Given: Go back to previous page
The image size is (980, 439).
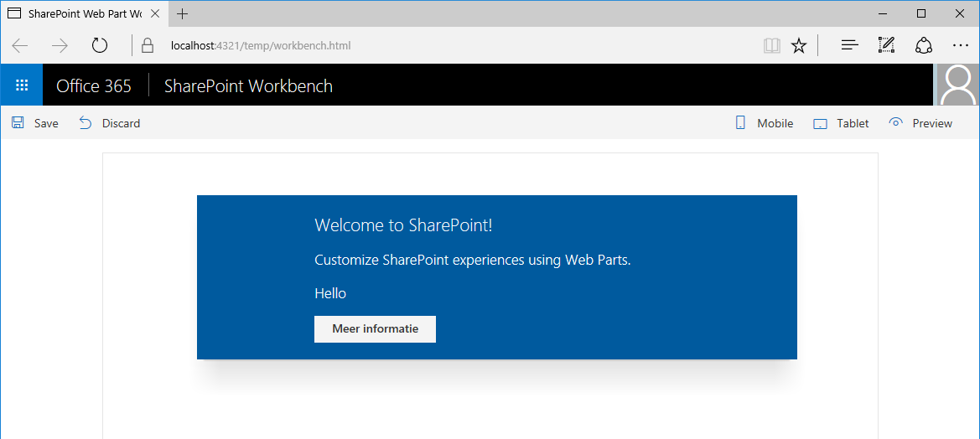Looking at the screenshot, I should coord(21,45).
